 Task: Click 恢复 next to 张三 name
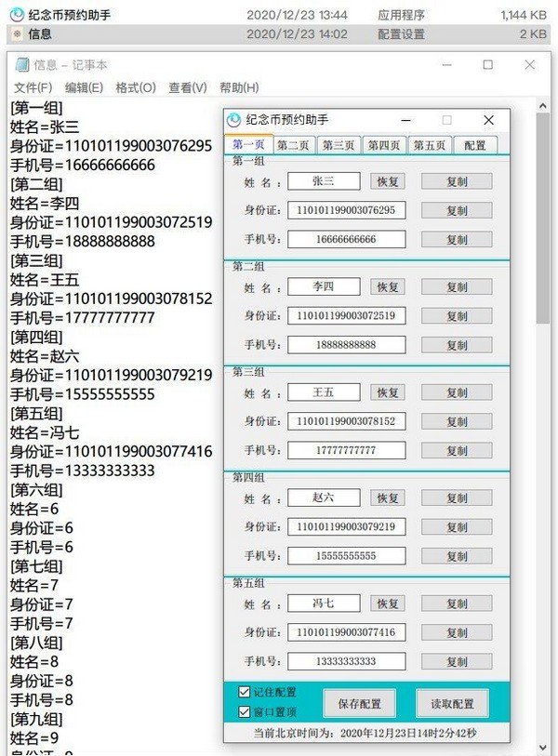tap(388, 181)
